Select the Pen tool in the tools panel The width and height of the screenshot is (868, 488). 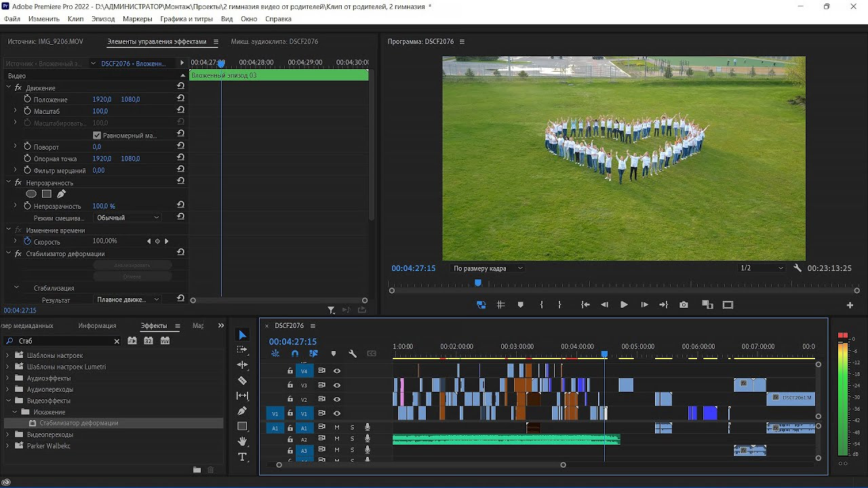pos(242,411)
